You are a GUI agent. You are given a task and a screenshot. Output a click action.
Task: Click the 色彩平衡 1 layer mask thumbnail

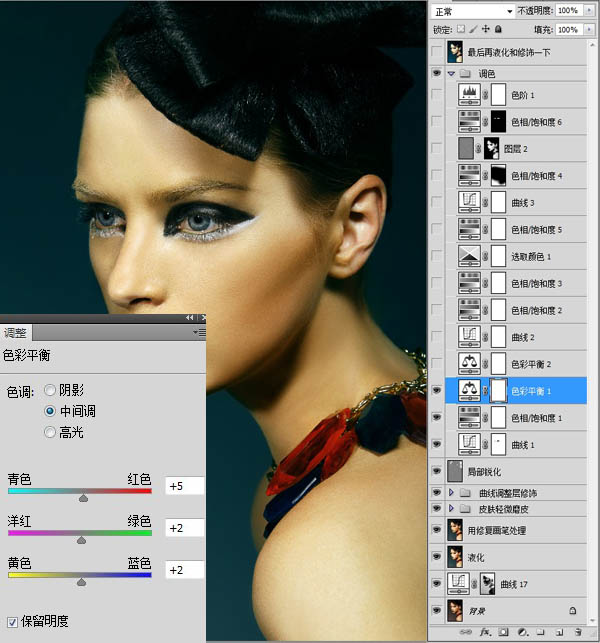pos(498,390)
